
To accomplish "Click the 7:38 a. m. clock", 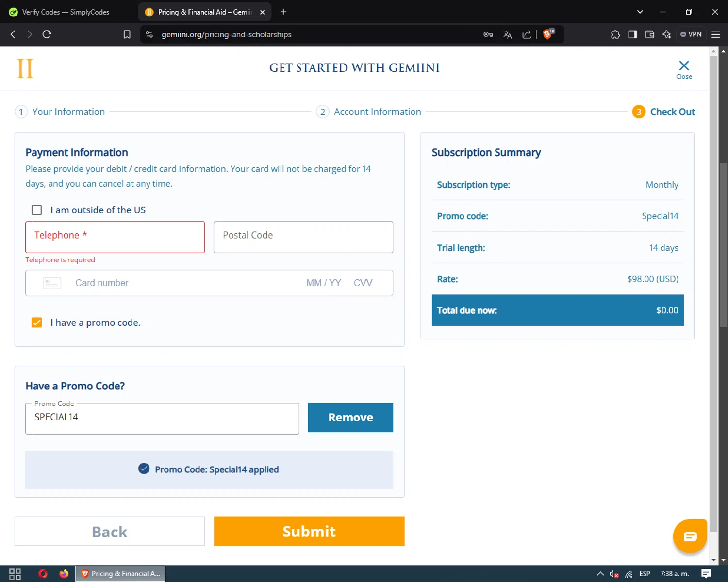I will tap(675, 574).
